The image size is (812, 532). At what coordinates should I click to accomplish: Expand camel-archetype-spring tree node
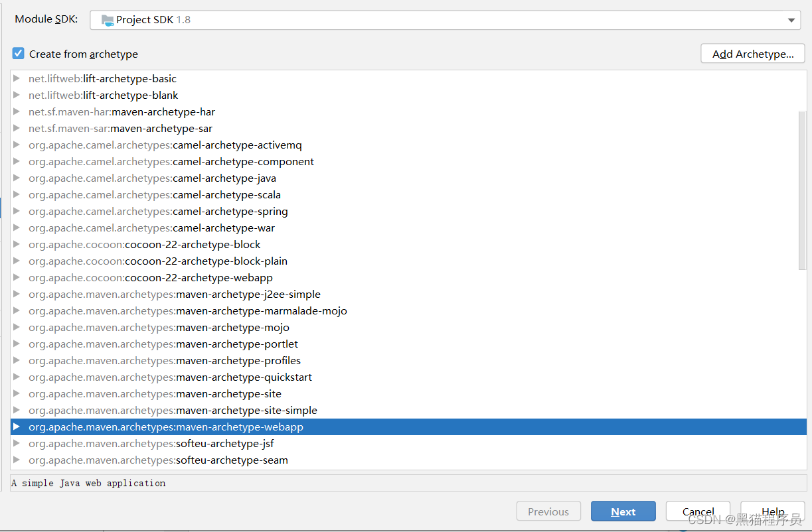[x=17, y=211]
